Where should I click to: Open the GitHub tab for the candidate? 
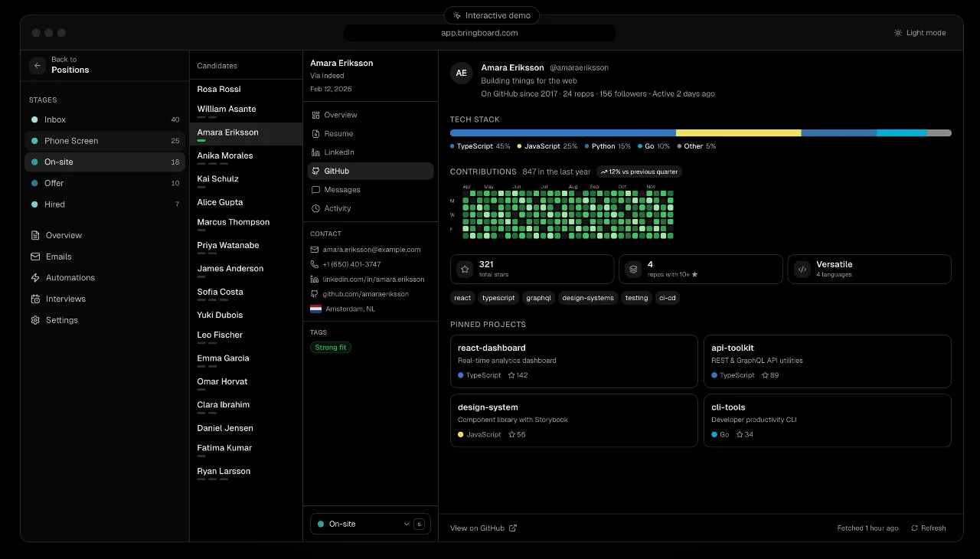(x=371, y=171)
